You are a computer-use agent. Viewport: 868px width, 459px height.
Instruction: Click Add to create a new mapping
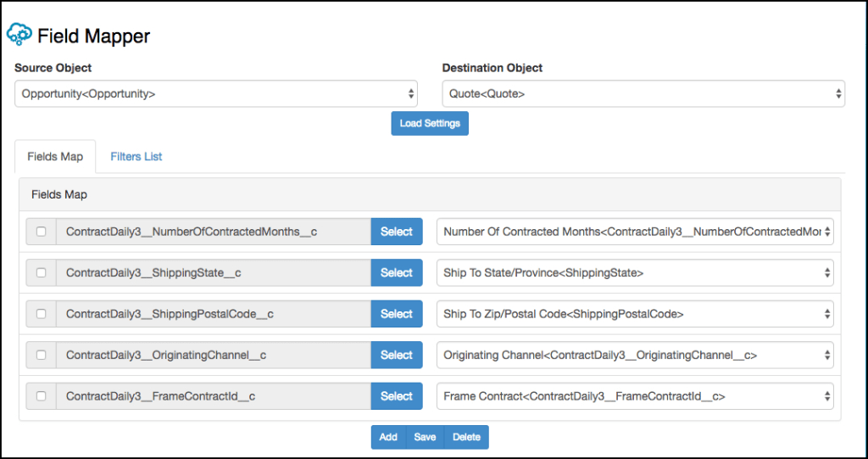click(388, 437)
